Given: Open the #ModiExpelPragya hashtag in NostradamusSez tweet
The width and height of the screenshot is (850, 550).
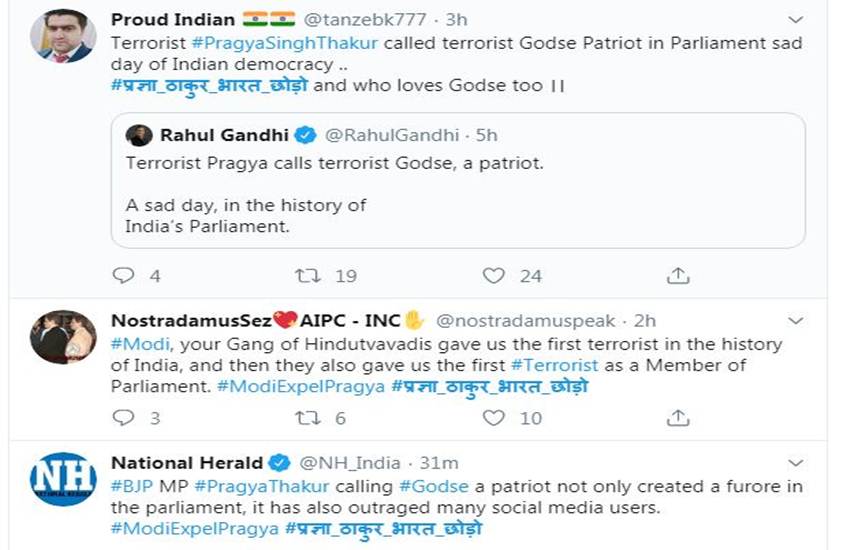Looking at the screenshot, I should click(300, 386).
